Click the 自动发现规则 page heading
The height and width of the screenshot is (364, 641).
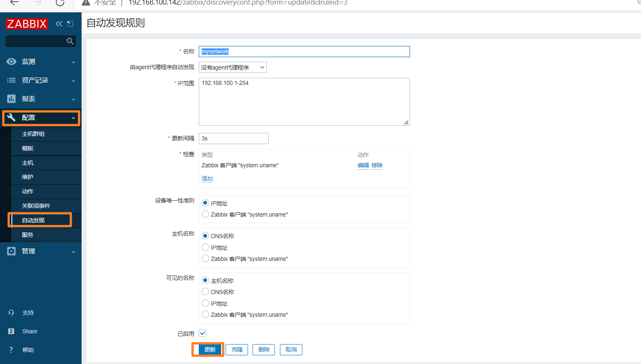pos(116,23)
